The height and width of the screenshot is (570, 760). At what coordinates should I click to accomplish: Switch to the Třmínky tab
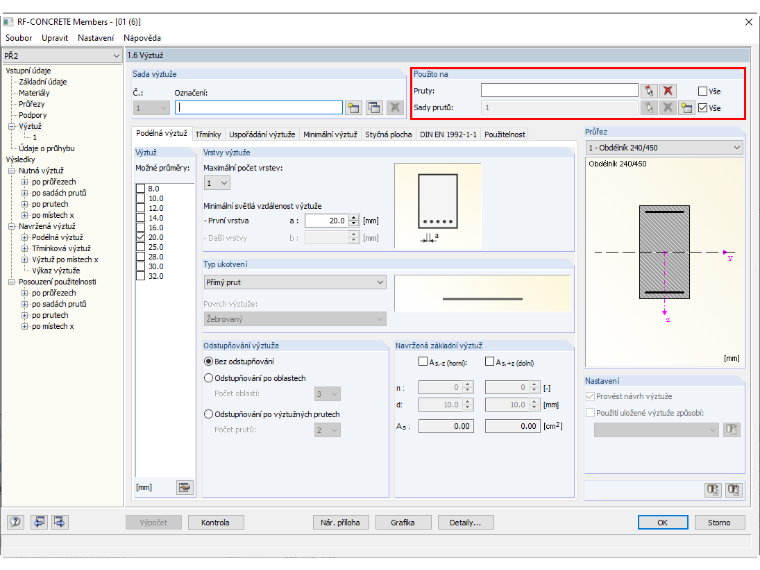point(208,134)
